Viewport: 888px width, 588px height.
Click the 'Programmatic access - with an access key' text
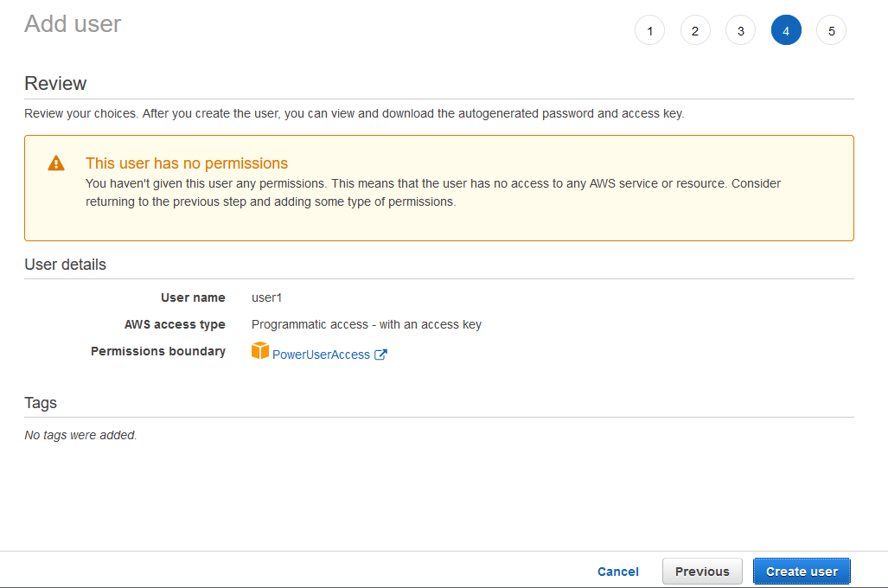pos(367,324)
